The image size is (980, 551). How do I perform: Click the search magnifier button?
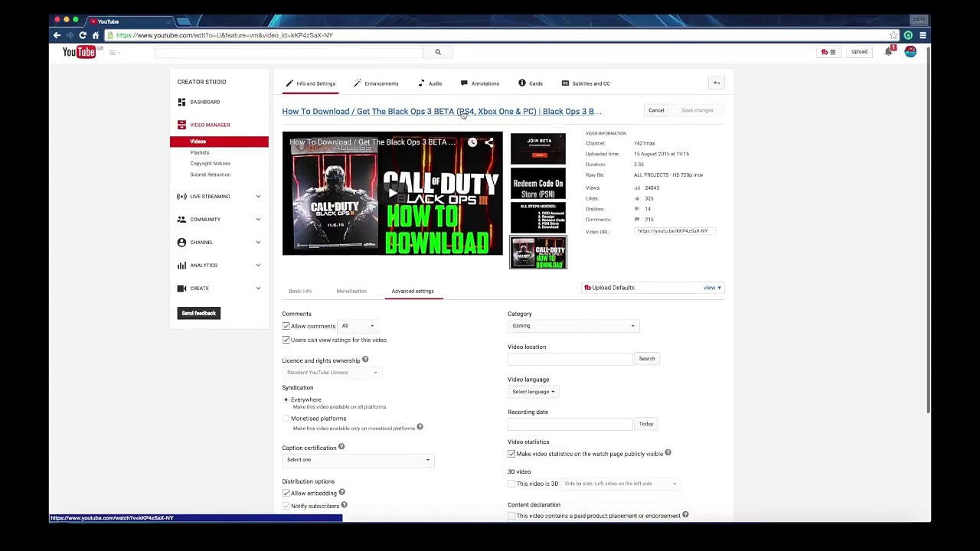[438, 52]
